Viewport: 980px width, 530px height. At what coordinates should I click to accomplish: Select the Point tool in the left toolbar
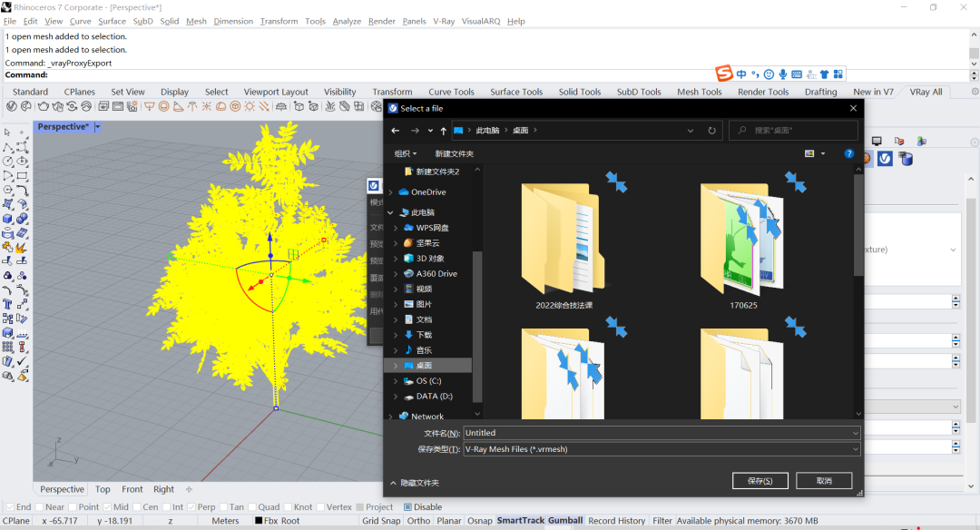point(22,132)
